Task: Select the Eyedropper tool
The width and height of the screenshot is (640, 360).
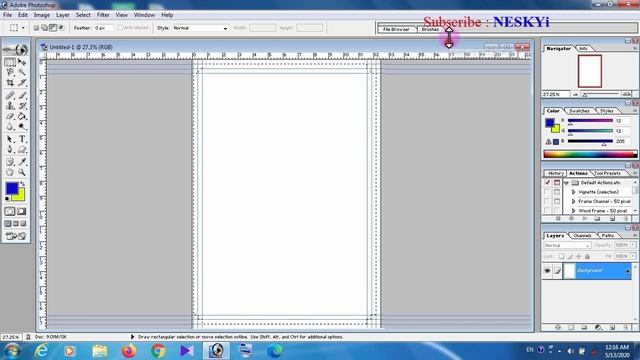Action: click(x=22, y=162)
